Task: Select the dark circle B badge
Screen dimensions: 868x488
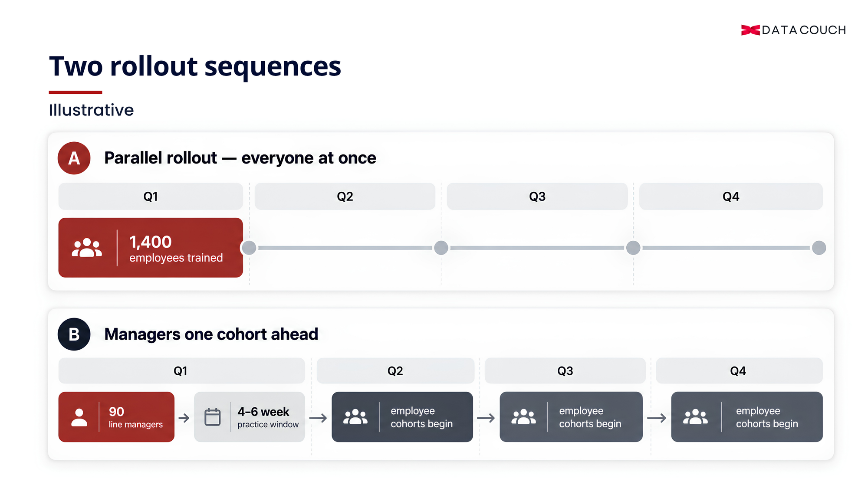Action: click(x=74, y=334)
